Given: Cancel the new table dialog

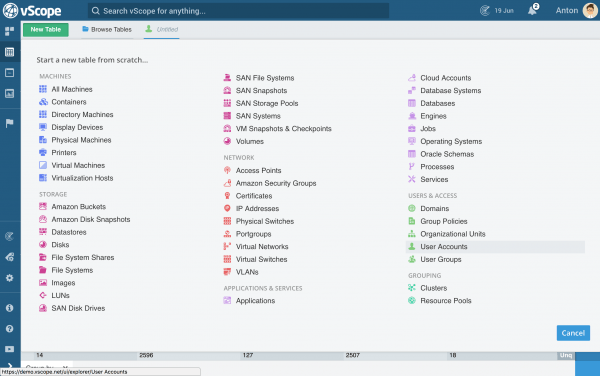Looking at the screenshot, I should click(573, 333).
